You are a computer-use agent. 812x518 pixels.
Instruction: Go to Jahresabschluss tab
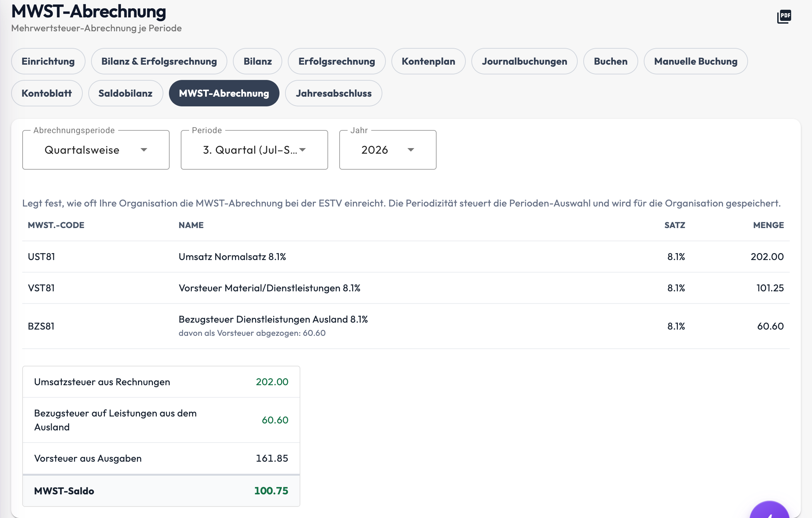[333, 93]
